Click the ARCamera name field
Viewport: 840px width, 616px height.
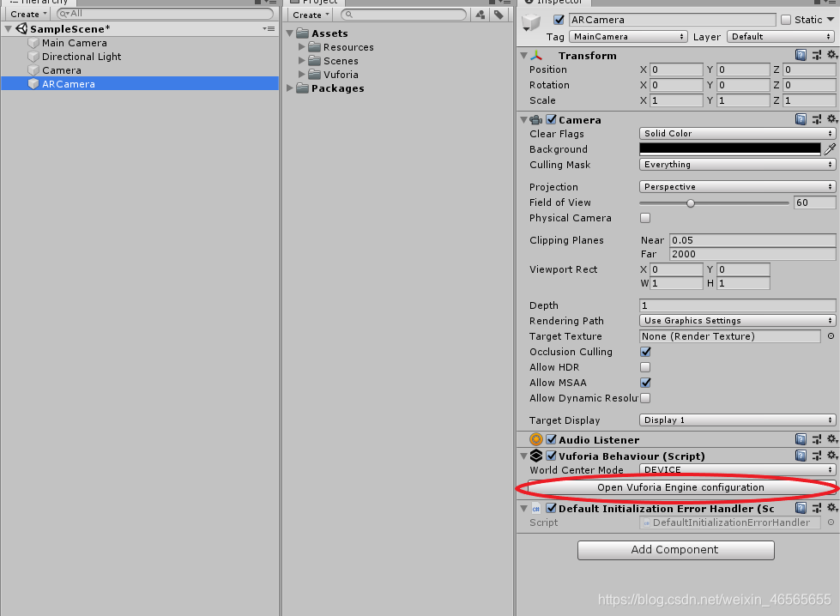tap(673, 20)
